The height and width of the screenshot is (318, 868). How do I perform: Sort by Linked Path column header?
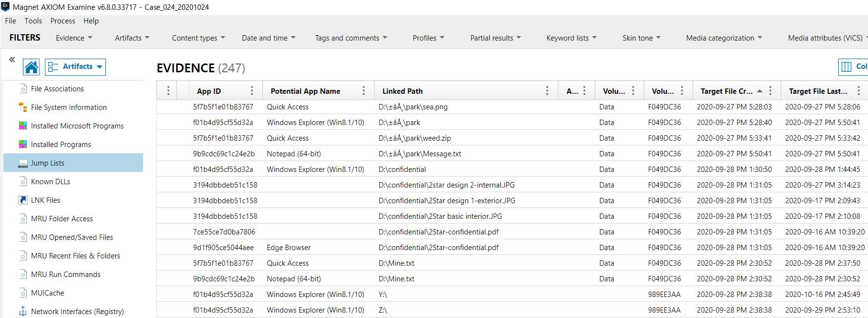(402, 91)
